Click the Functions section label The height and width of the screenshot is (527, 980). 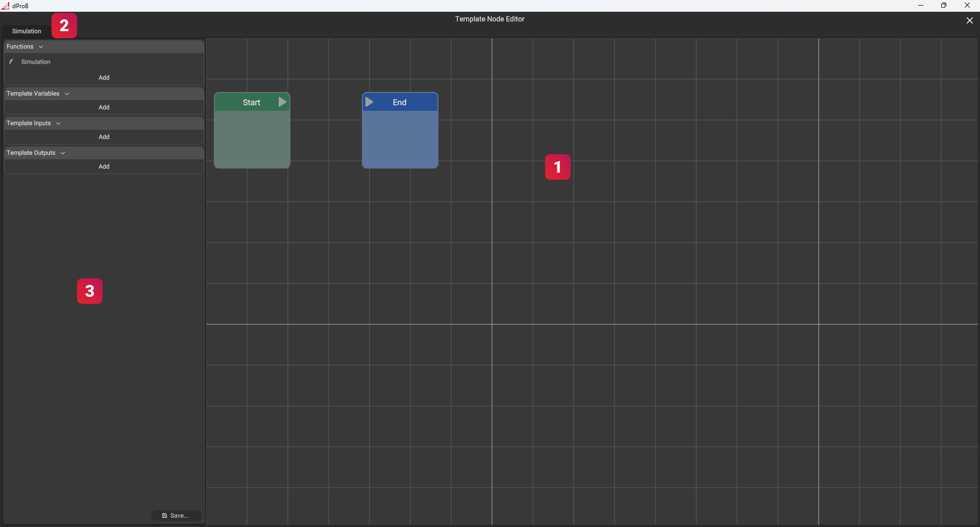tap(20, 47)
